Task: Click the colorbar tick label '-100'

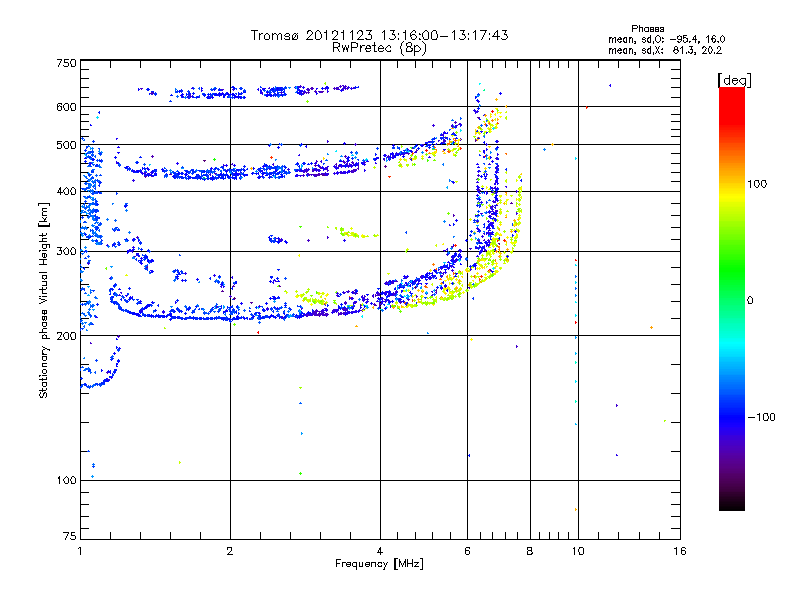Action: pyautogui.click(x=761, y=417)
